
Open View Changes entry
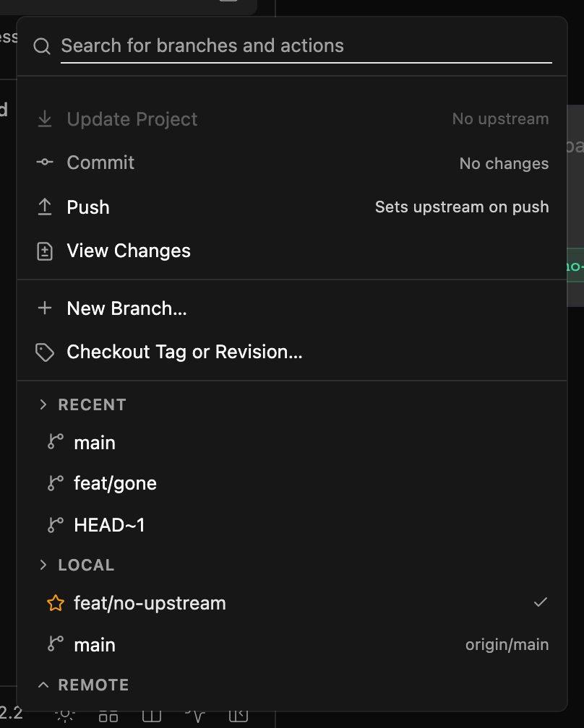pos(292,251)
